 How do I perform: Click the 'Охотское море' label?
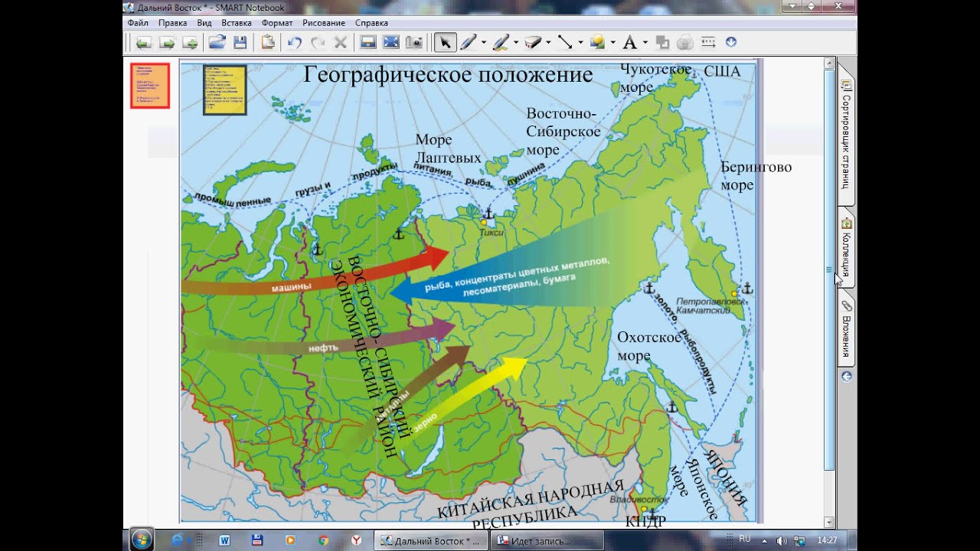point(648,347)
